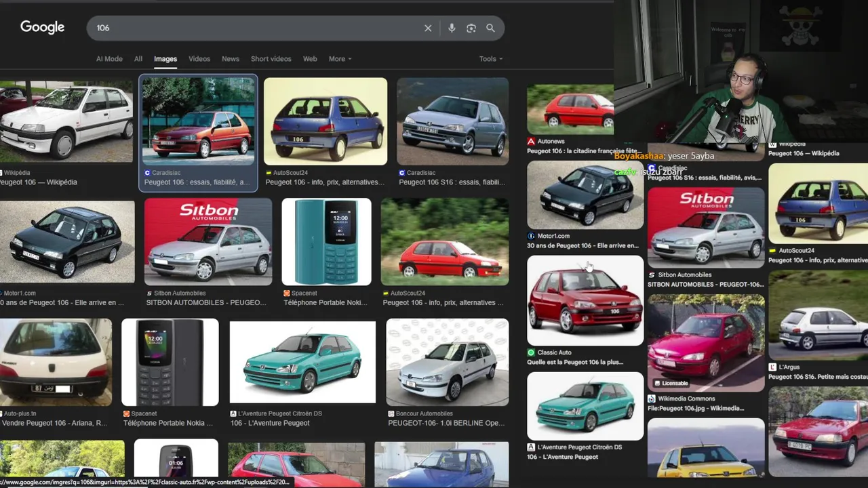Image resolution: width=868 pixels, height=488 pixels.
Task: Click the magnifier search icon
Action: pos(490,28)
